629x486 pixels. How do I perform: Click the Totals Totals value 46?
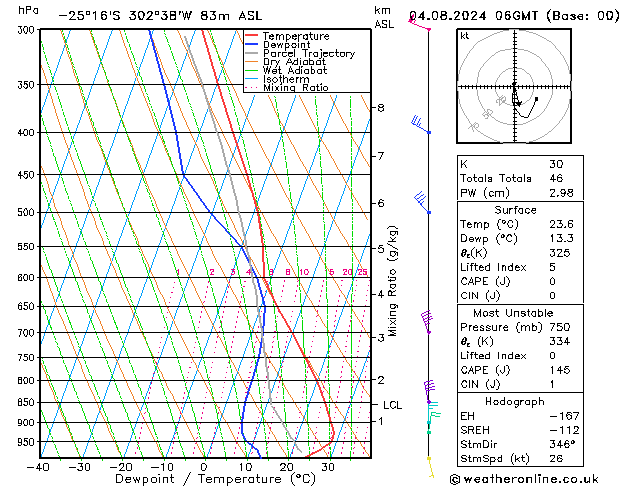[556, 178]
